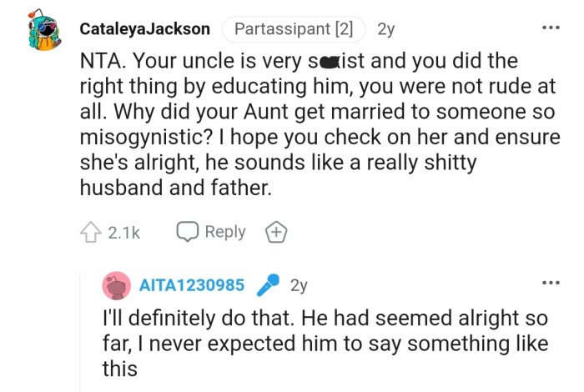The width and height of the screenshot is (584, 392).
Task: Click the 2y timestamp beside the Partassipant flair
Action: pos(385,29)
